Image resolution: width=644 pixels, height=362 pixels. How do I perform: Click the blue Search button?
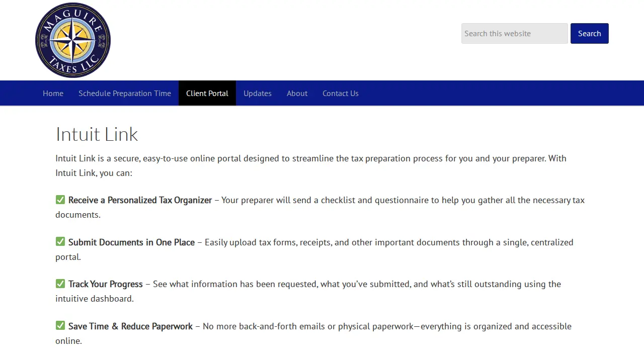pos(590,33)
